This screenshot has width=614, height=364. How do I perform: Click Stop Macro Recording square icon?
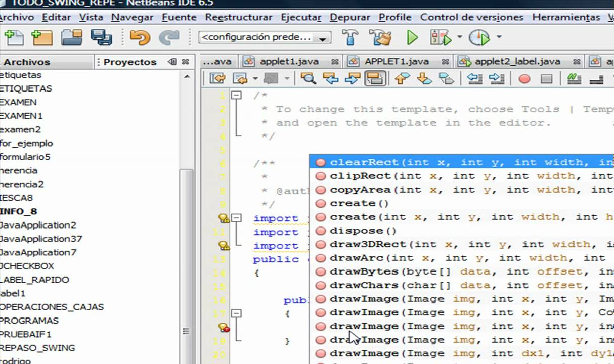[546, 79]
